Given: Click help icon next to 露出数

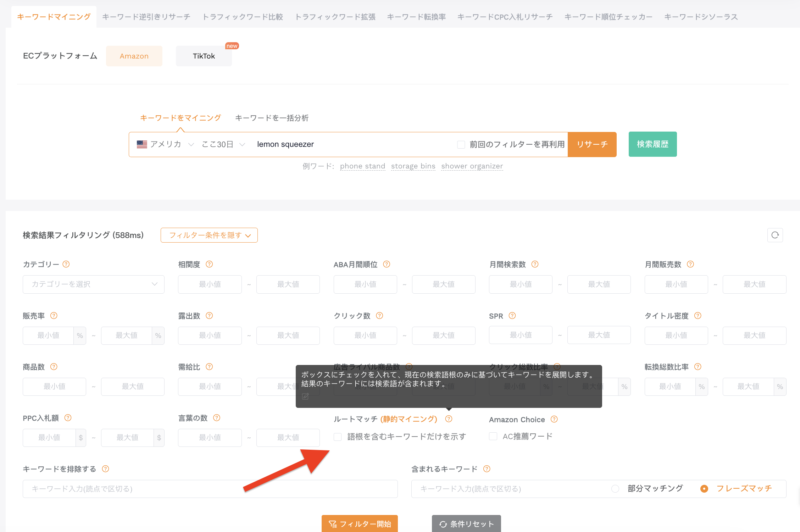Looking at the screenshot, I should 209,316.
